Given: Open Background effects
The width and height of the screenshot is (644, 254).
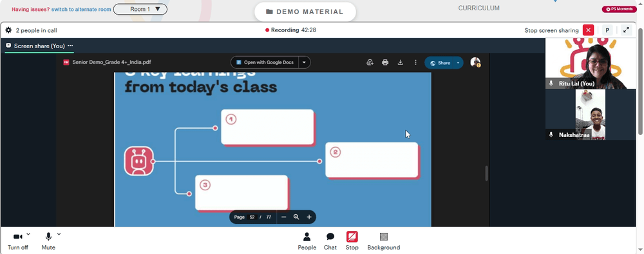Looking at the screenshot, I should tap(384, 241).
